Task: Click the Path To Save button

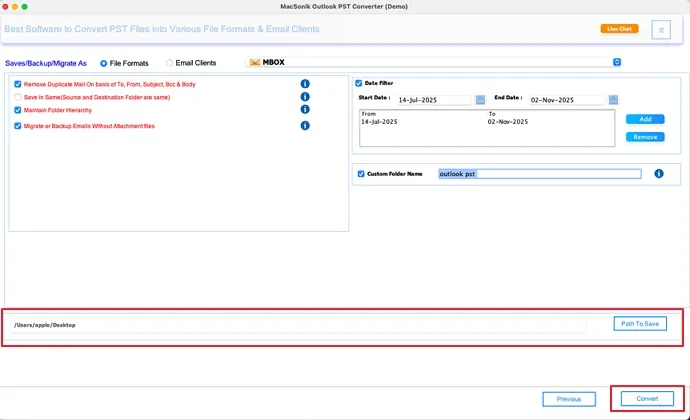Action: point(640,324)
